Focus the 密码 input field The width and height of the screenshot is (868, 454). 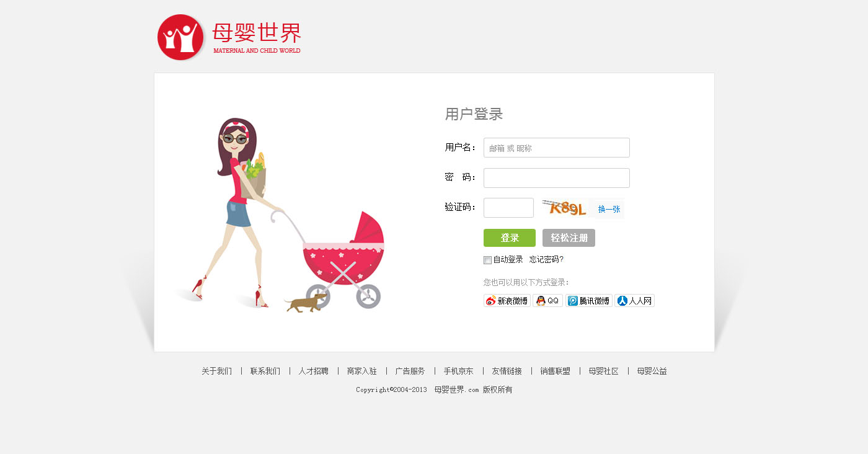557,178
